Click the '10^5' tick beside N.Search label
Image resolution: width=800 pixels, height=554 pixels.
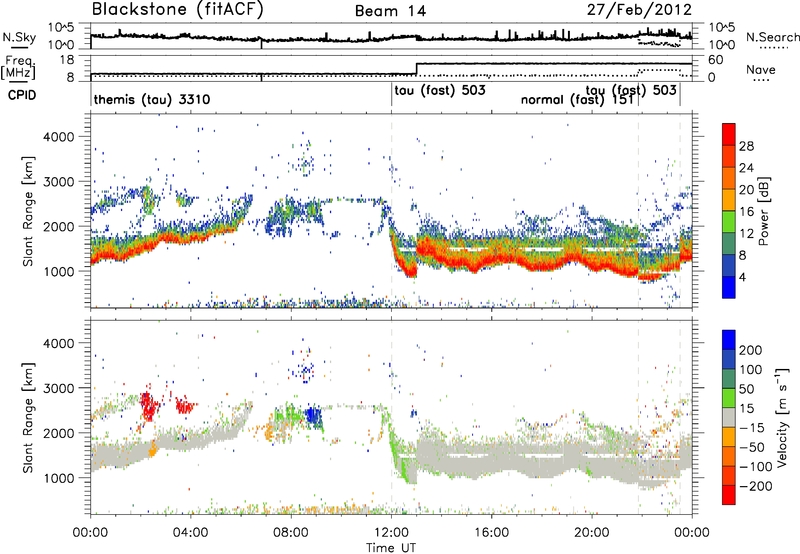[x=722, y=27]
